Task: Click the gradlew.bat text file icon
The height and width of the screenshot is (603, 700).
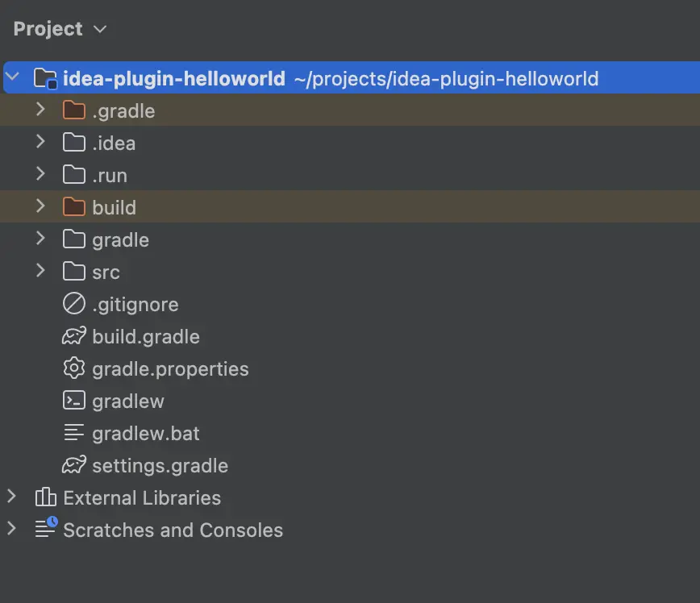Action: click(73, 433)
